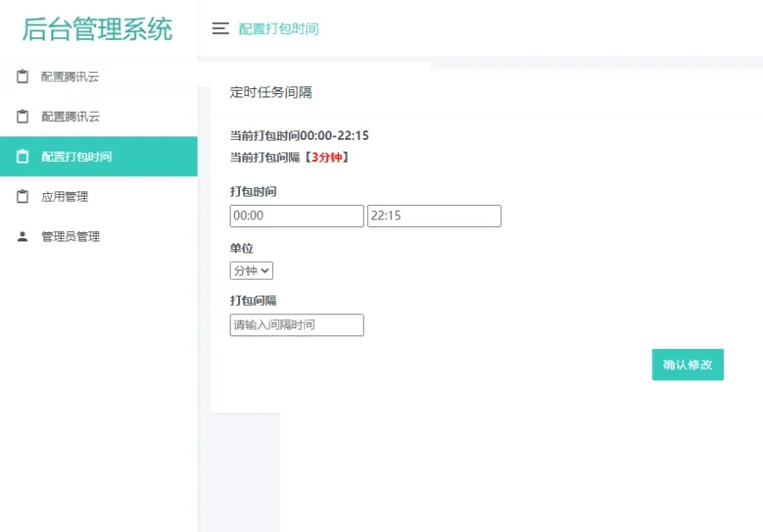Click clipboard icon of highlighted 配置打包时间 item

(x=23, y=157)
